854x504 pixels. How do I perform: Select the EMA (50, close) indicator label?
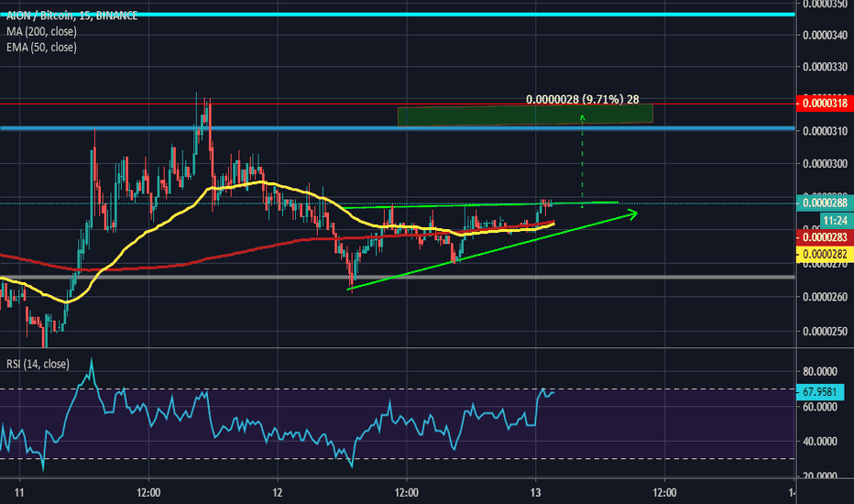click(x=41, y=48)
